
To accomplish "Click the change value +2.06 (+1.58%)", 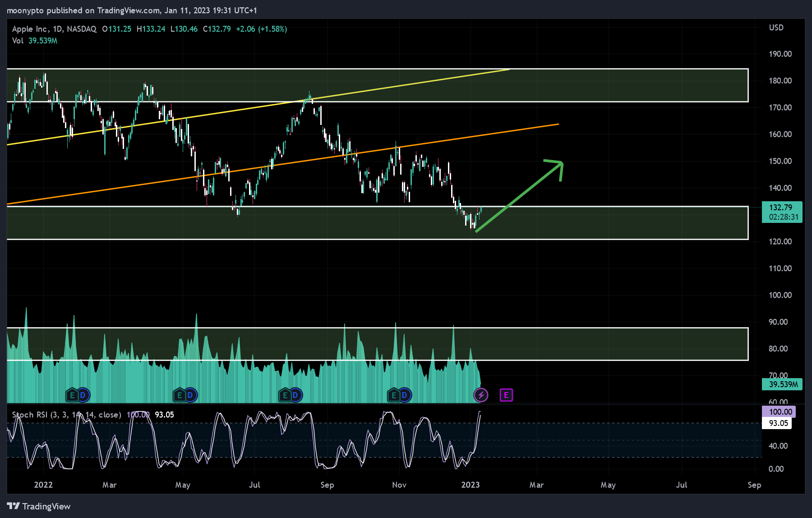I will 262,29.
